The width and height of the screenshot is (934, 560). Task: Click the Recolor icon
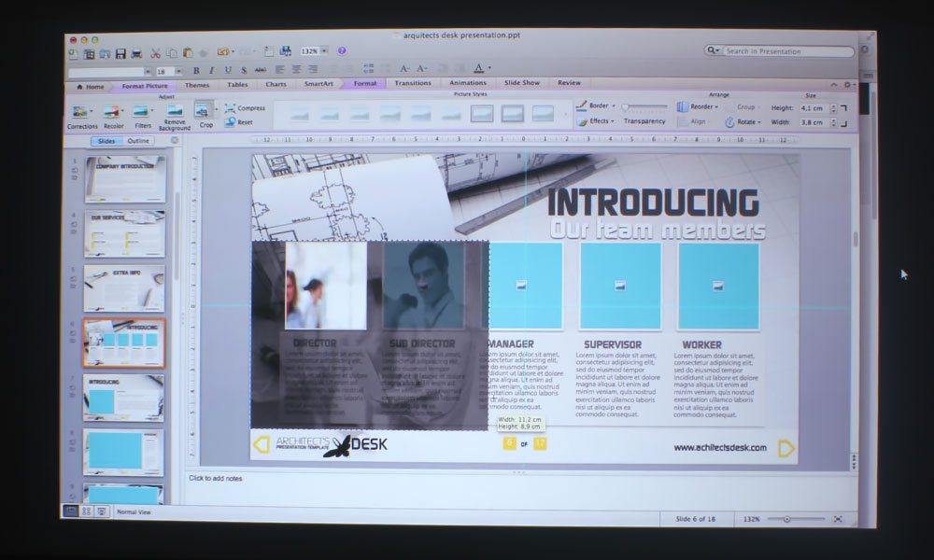[113, 112]
